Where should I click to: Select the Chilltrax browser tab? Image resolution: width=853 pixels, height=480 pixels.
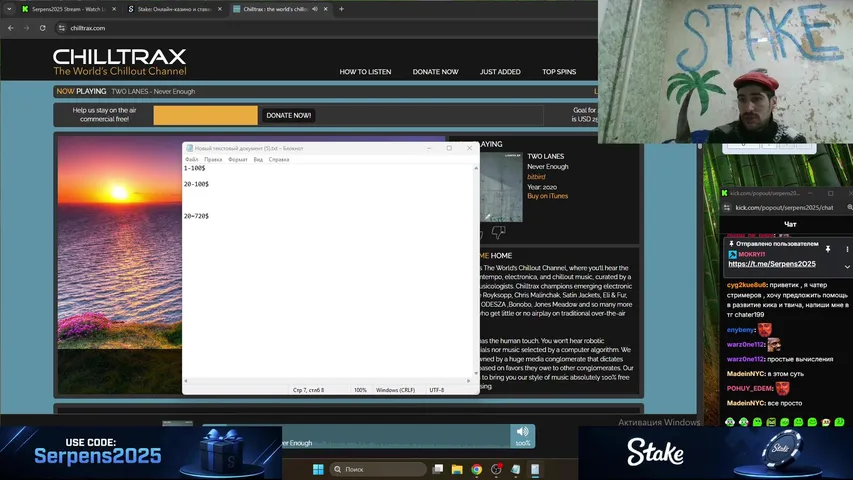[275, 9]
